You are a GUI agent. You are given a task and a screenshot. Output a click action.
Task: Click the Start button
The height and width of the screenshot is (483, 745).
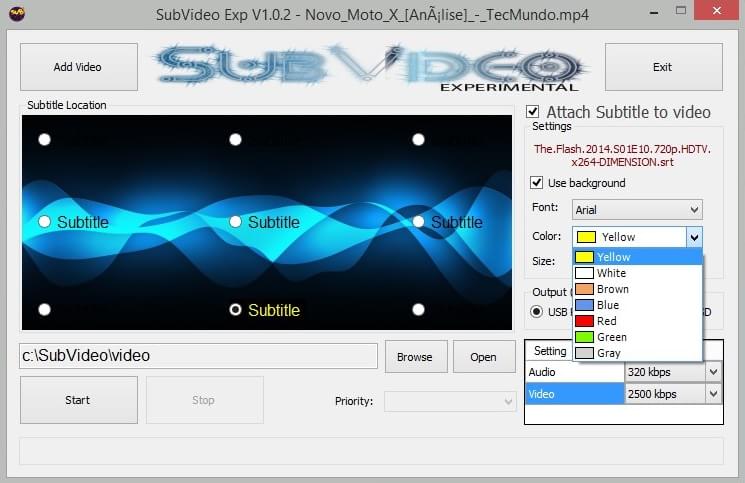[x=79, y=400]
